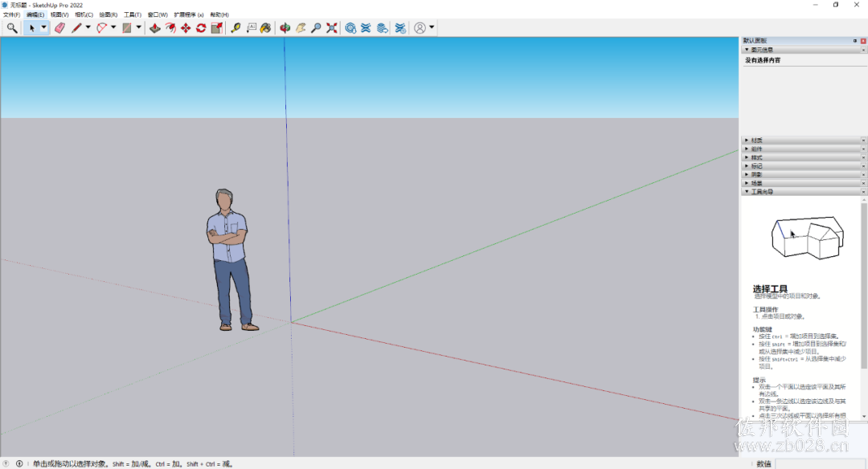
Task: Close the default tray with red x
Action: point(863,41)
